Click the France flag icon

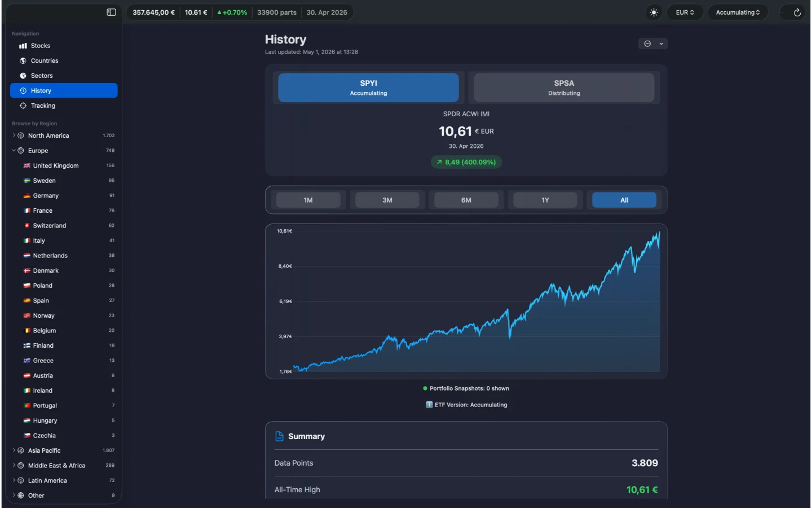(x=27, y=211)
